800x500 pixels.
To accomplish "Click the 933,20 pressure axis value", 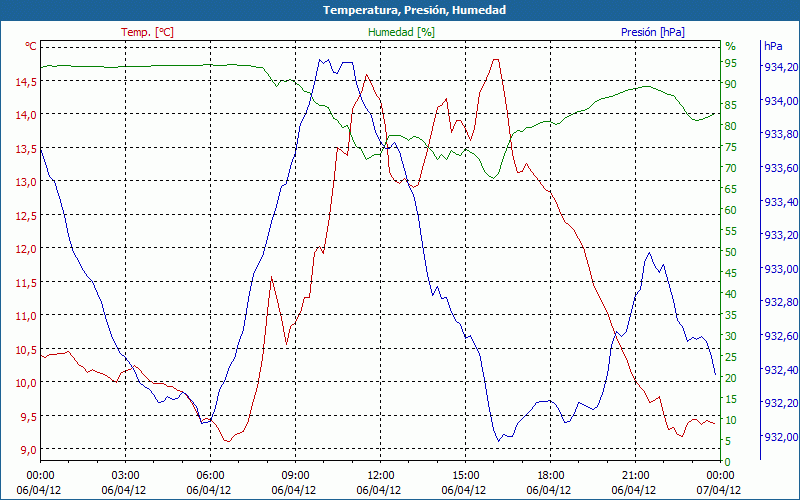I will point(781,235).
